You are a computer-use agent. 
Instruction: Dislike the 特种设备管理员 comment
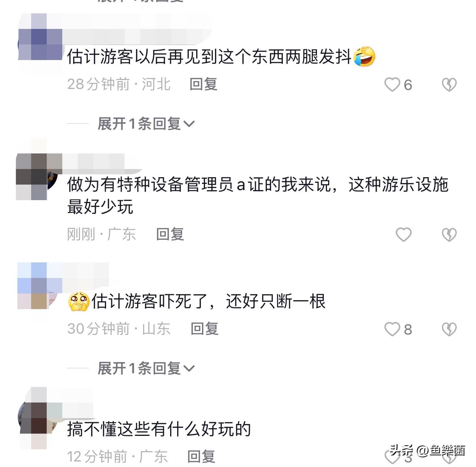[x=449, y=235]
